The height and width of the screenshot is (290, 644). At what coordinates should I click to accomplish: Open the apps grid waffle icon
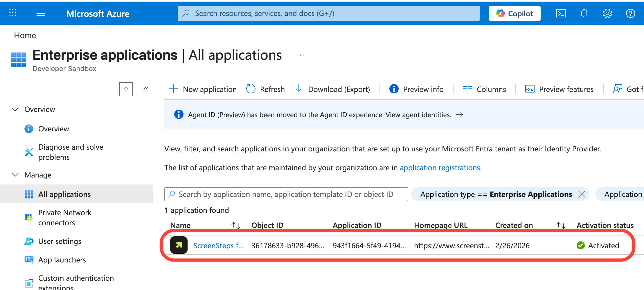(13, 13)
